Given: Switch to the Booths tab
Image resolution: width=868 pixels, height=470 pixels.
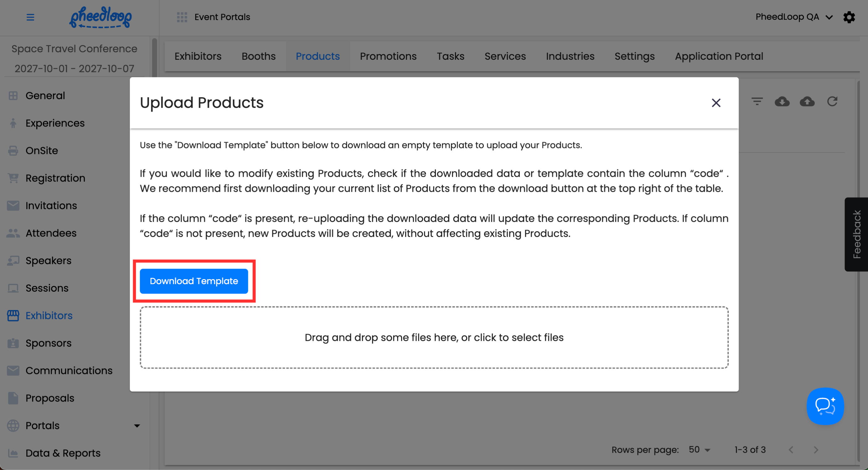Looking at the screenshot, I should coord(258,56).
